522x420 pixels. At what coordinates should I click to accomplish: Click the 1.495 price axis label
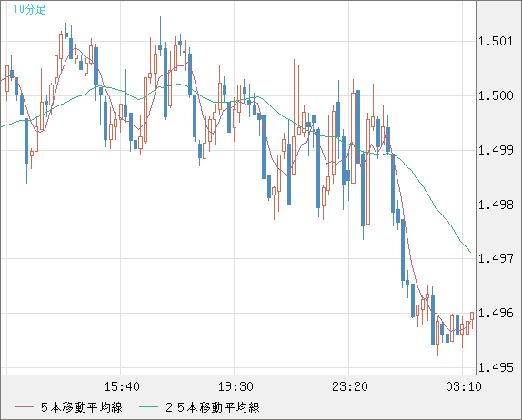click(x=496, y=368)
